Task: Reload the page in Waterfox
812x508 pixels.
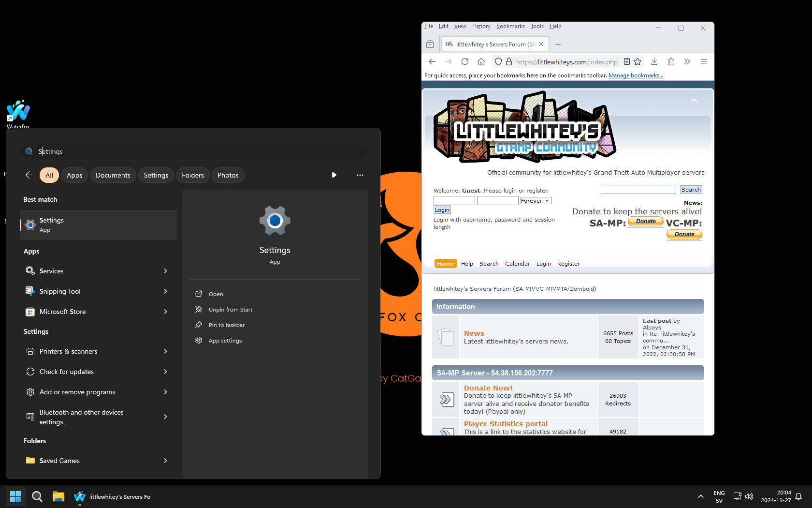Action: tap(465, 61)
